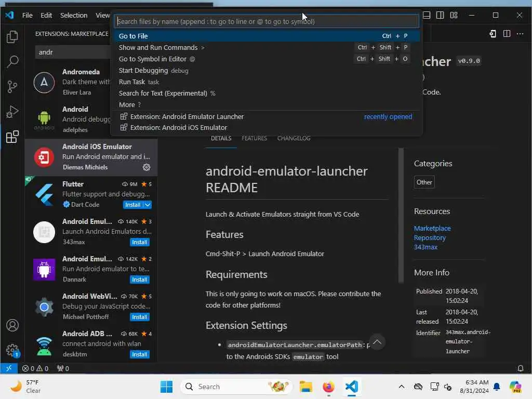The height and width of the screenshot is (399, 532).
Task: Switch to the FEATURES tab
Action: pos(254,138)
